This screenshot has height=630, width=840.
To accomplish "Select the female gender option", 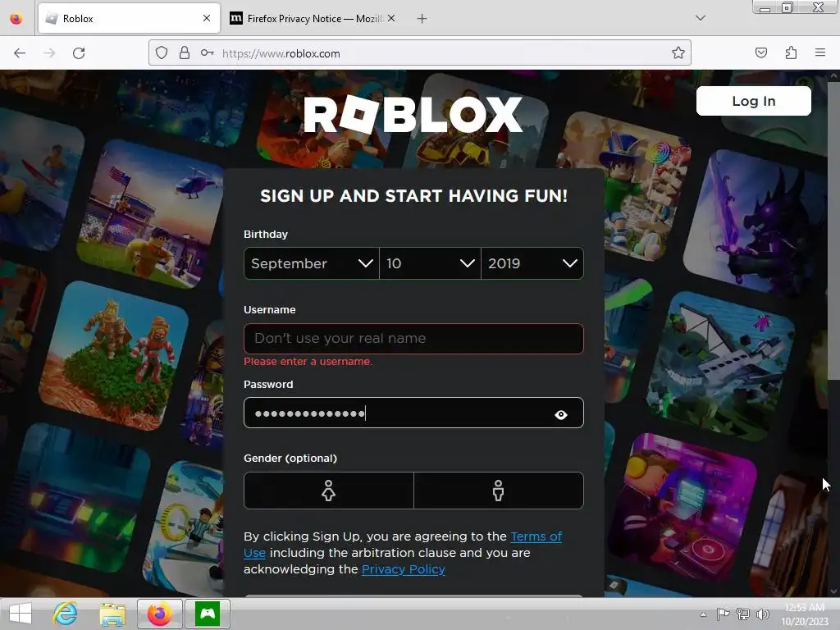I will click(x=328, y=491).
